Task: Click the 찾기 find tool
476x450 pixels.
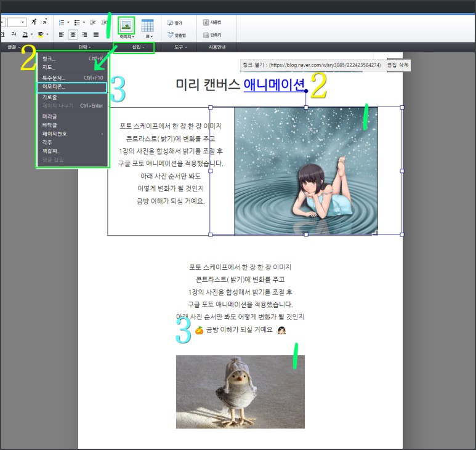Action: [x=175, y=23]
